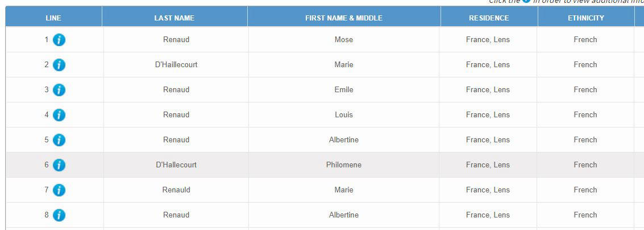Click the Philomene first name cell
Image resolution: width=644 pixels, height=230 pixels.
pos(344,165)
